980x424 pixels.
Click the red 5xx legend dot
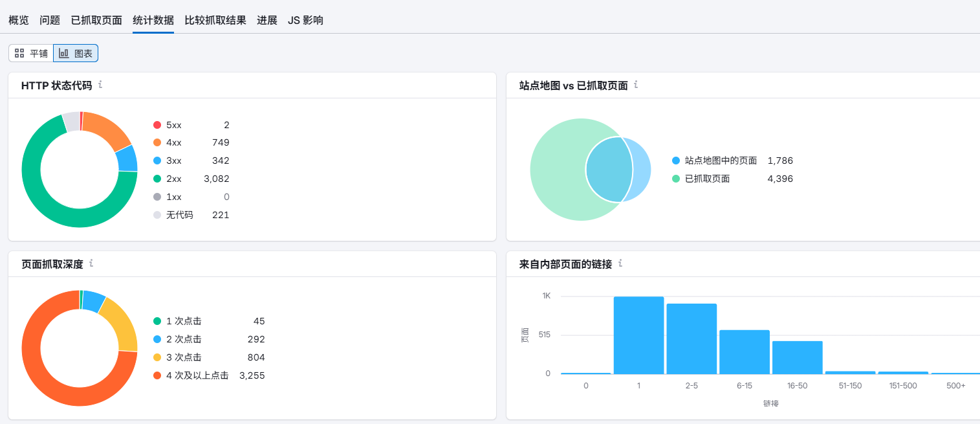click(157, 125)
